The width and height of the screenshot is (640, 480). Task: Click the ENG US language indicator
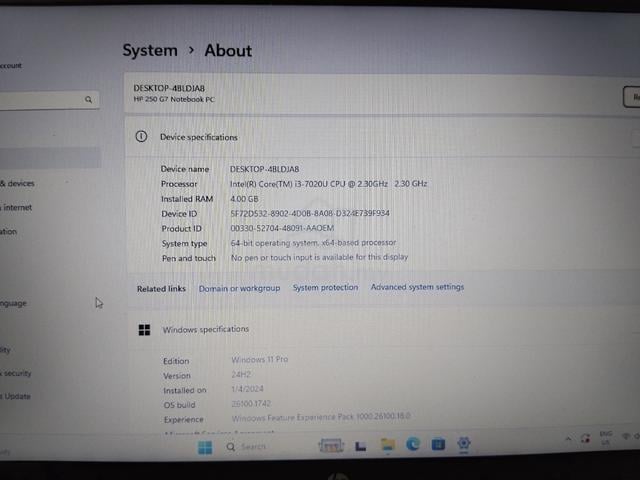606,437
